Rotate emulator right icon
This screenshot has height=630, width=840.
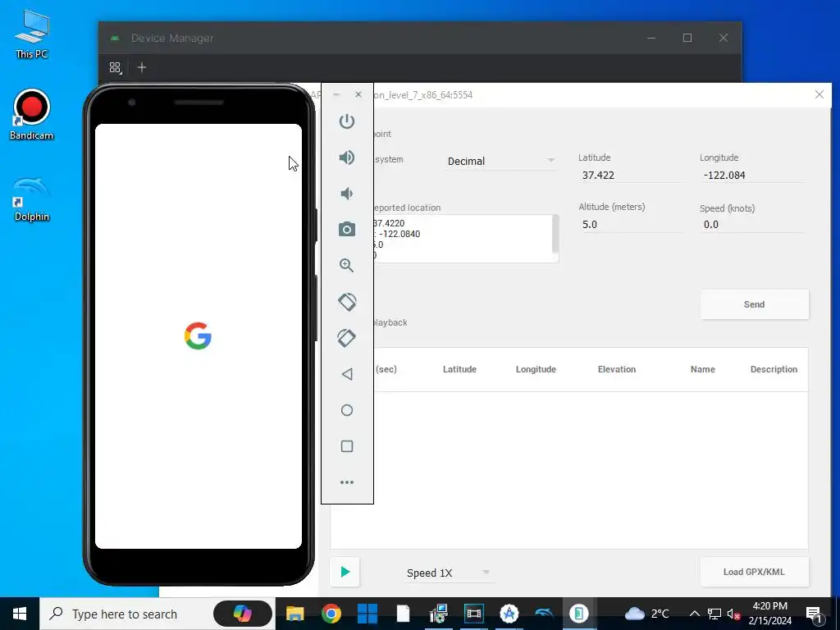coord(347,337)
